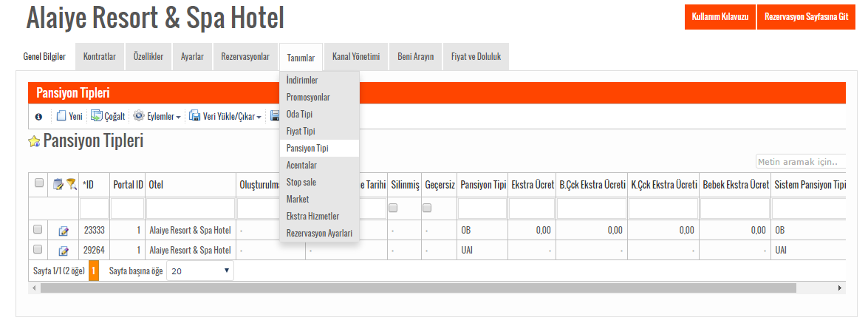The width and height of the screenshot is (868, 326).
Task: Click the Pansiyon Tipi filter field
Action: coord(482,208)
